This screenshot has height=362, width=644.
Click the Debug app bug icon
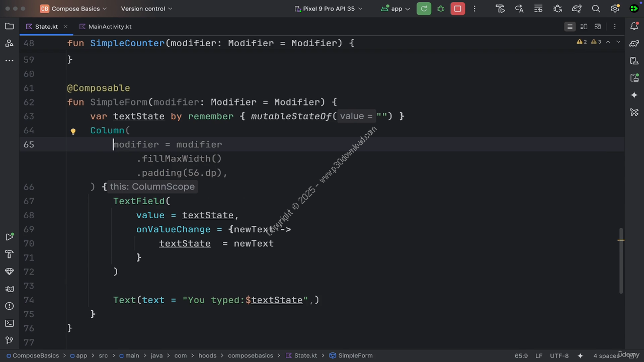[441, 9]
